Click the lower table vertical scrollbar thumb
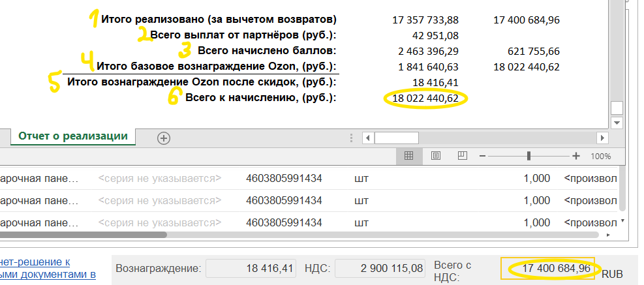 click(x=622, y=189)
